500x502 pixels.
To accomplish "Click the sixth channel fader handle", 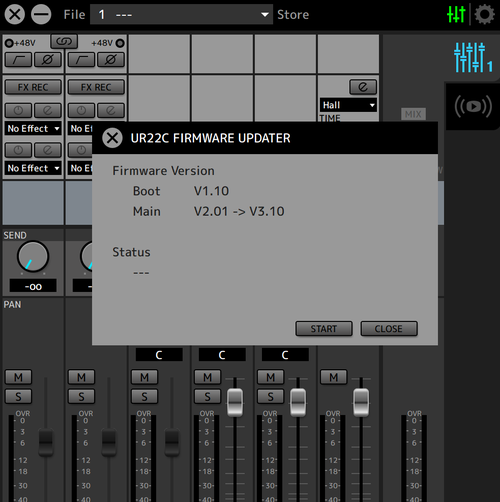I will pyautogui.click(x=361, y=402).
